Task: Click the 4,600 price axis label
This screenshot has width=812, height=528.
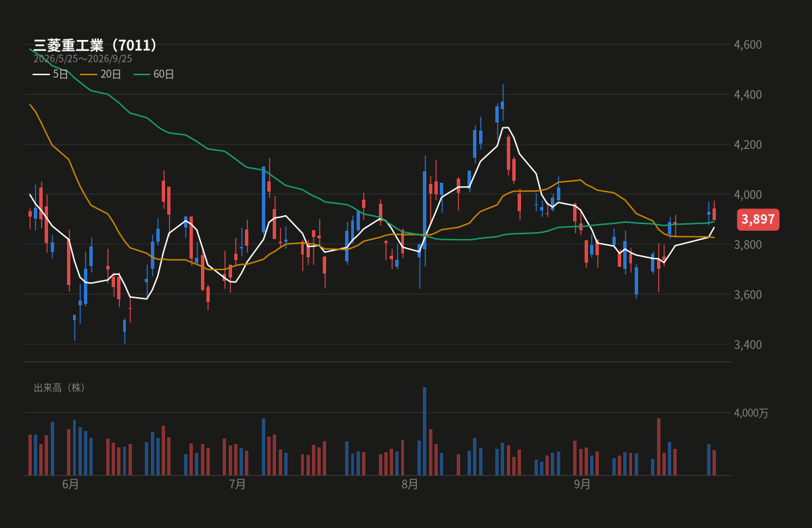Action: (x=748, y=45)
